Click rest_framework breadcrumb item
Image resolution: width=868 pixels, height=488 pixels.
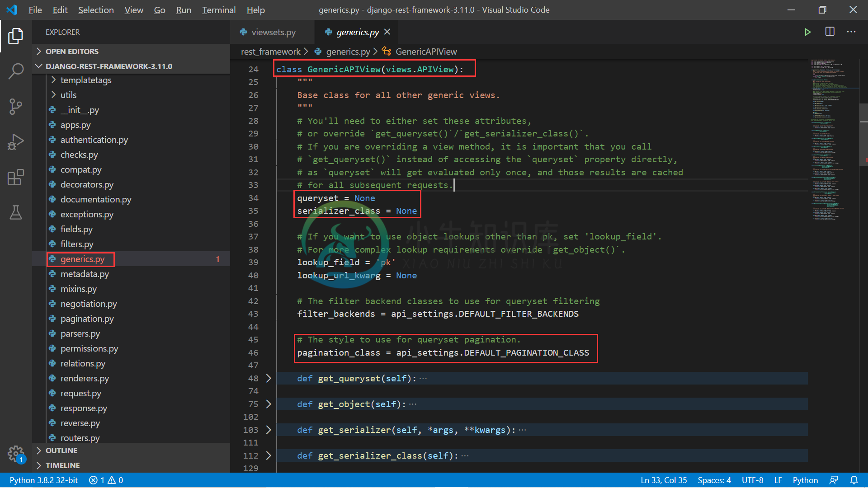click(270, 52)
